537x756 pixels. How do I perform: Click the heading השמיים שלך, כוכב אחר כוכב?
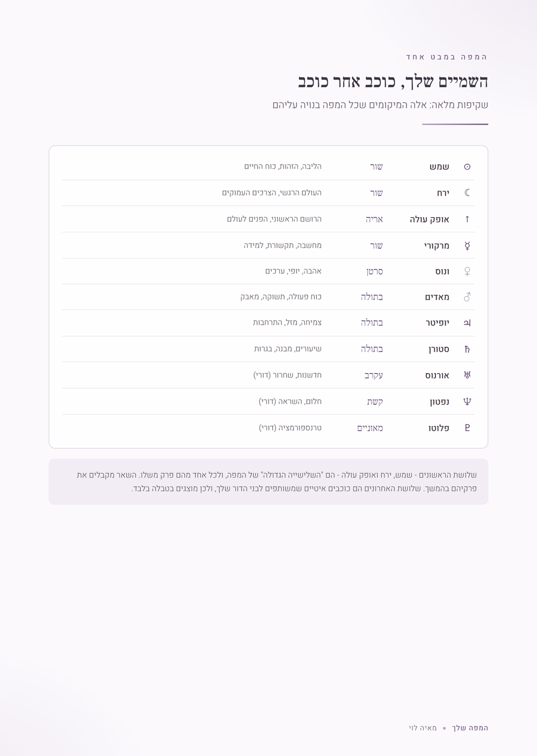coord(393,82)
